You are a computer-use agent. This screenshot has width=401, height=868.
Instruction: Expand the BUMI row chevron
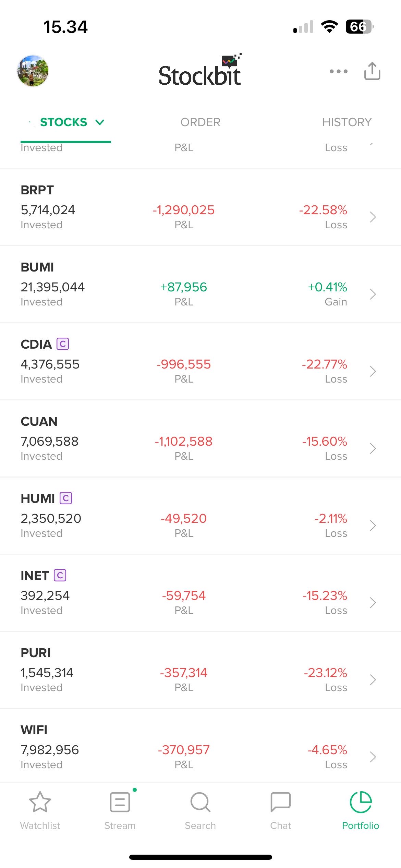point(373,294)
